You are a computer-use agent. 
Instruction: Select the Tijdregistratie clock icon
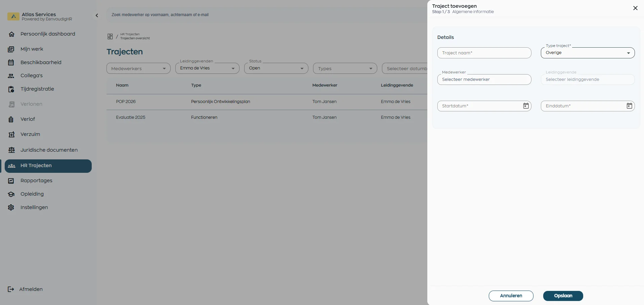click(11, 89)
